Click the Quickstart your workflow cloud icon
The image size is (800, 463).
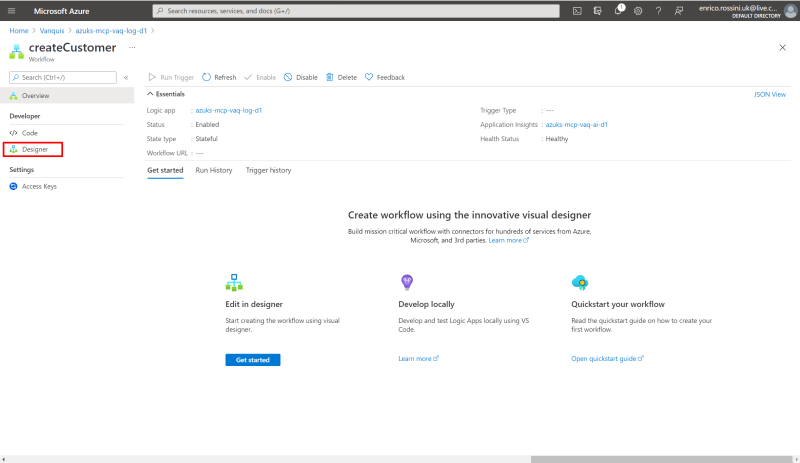(580, 282)
